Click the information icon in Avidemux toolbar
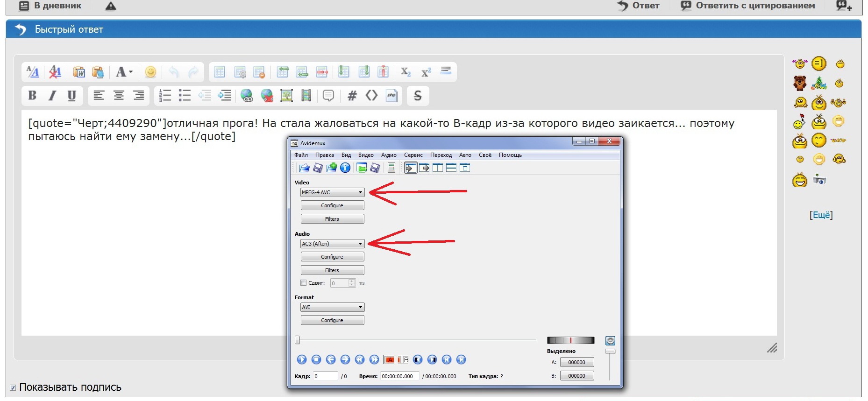The width and height of the screenshot is (868, 401). pos(345,168)
